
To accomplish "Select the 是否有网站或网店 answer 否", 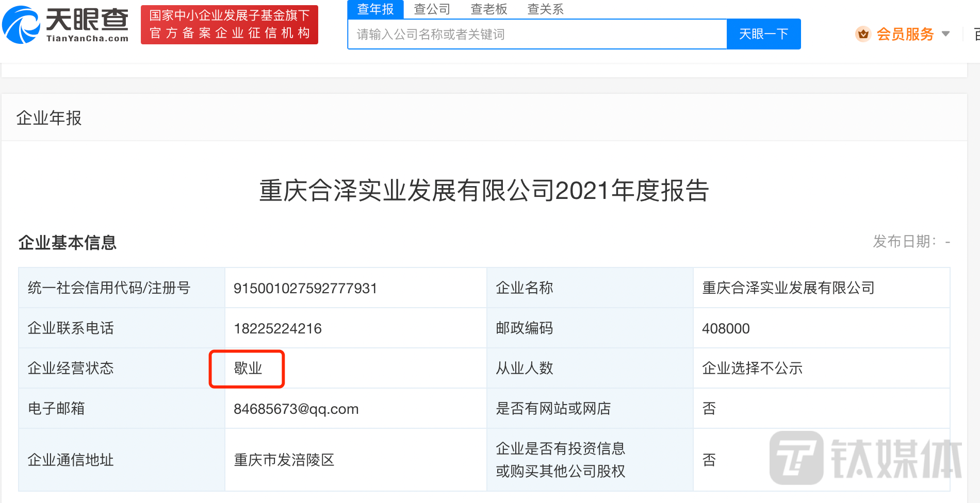I will (x=709, y=408).
